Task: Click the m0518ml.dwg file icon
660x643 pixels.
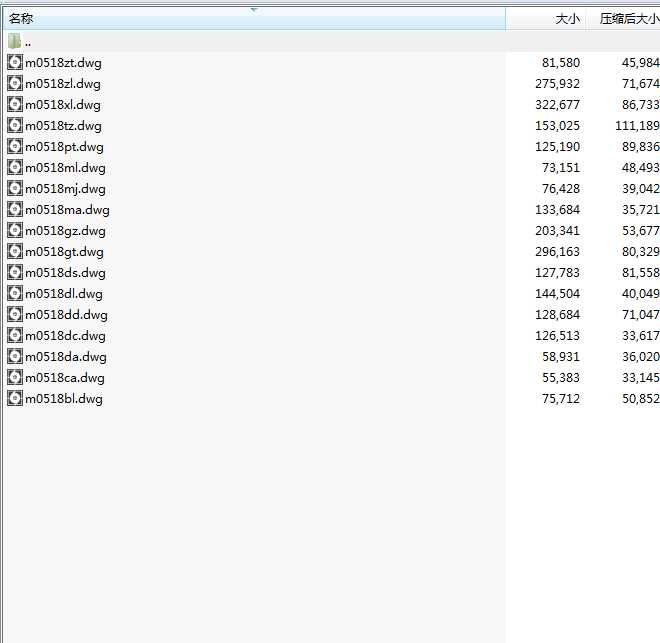Action: (15, 167)
